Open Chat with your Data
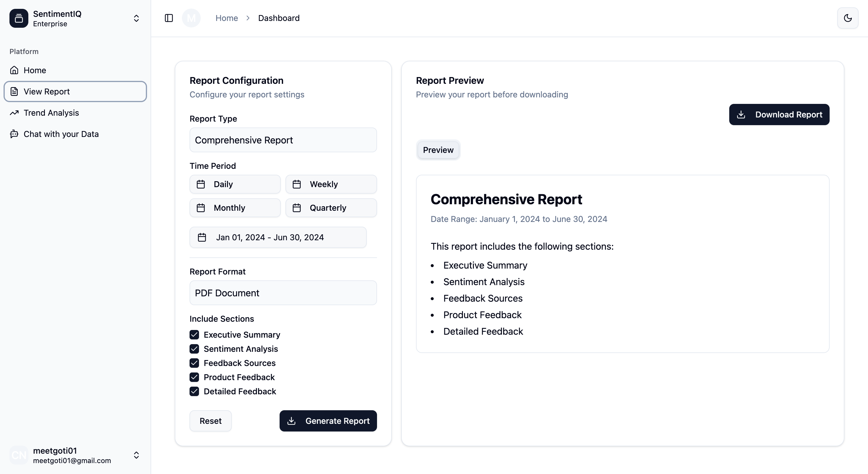Image resolution: width=868 pixels, height=474 pixels. (x=61, y=134)
